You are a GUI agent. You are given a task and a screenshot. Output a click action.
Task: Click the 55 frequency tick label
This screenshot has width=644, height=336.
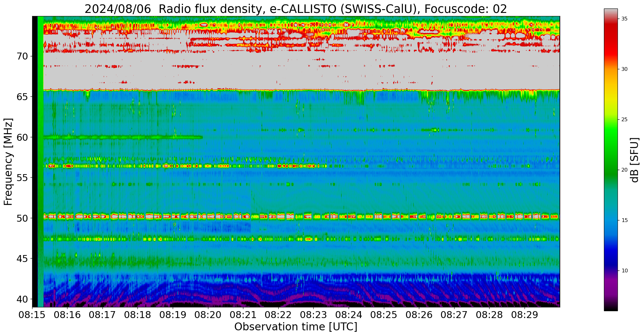[22, 178]
